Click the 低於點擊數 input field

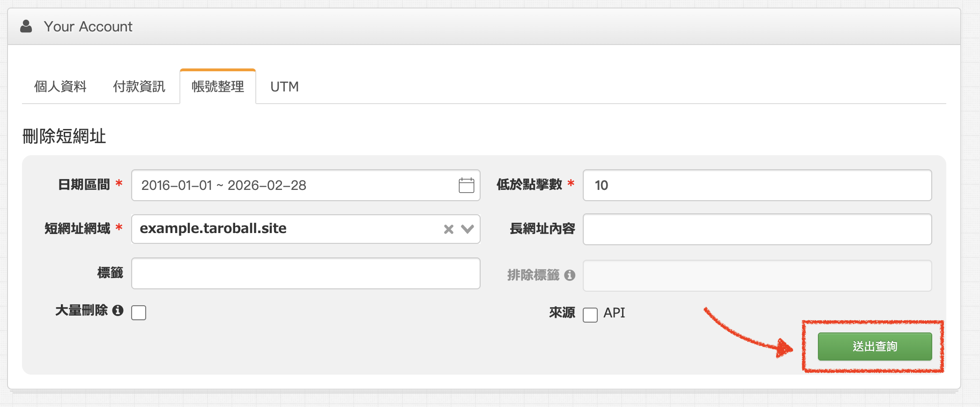click(757, 185)
